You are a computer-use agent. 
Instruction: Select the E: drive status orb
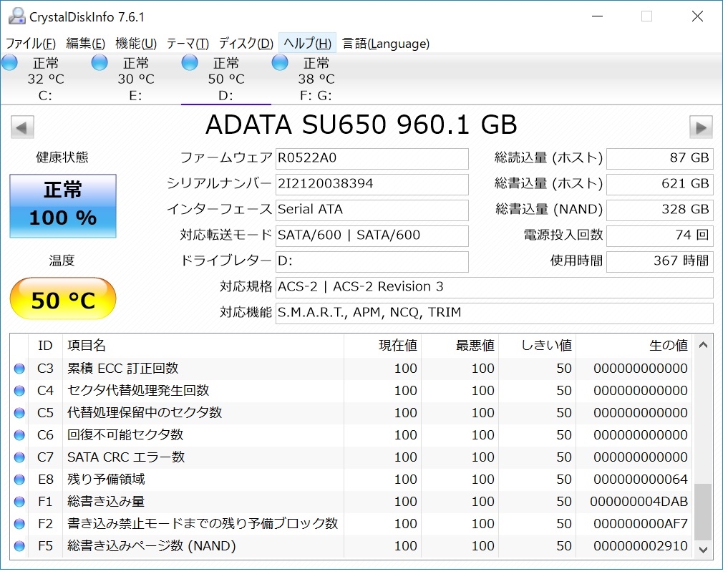click(100, 63)
